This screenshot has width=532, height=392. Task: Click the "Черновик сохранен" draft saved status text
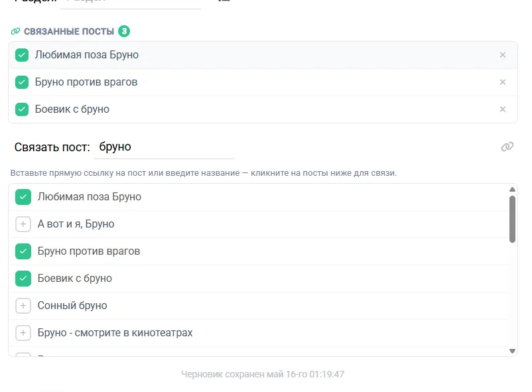tap(263, 374)
